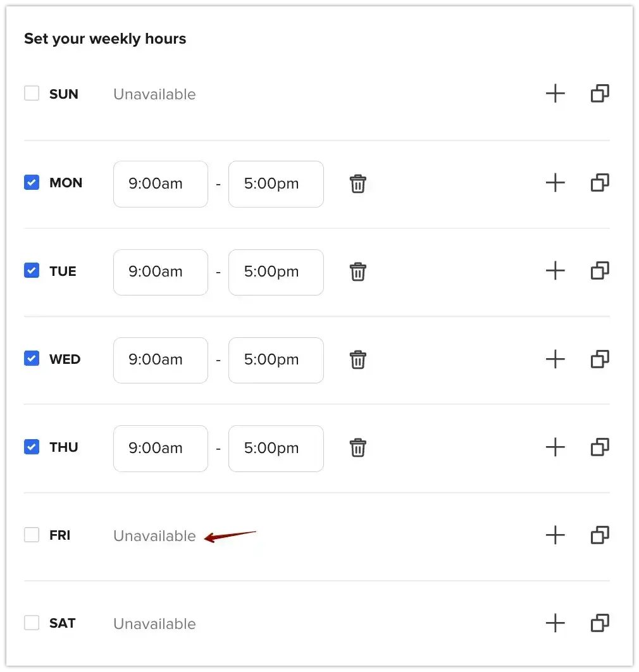The height and width of the screenshot is (672, 639).
Task: Add another time interval to Wednesday
Action: [555, 359]
